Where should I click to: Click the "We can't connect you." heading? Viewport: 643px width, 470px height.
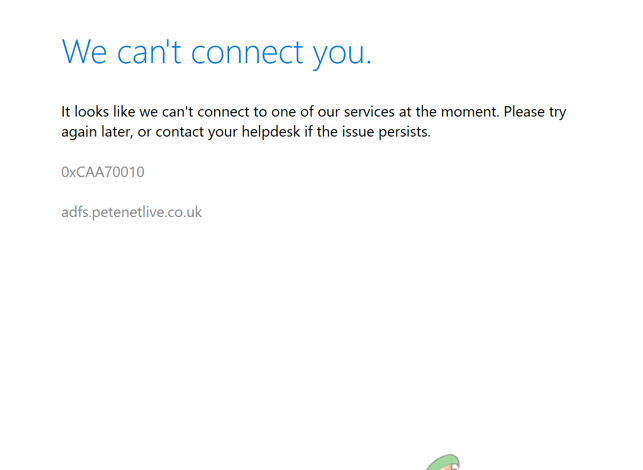click(x=216, y=51)
